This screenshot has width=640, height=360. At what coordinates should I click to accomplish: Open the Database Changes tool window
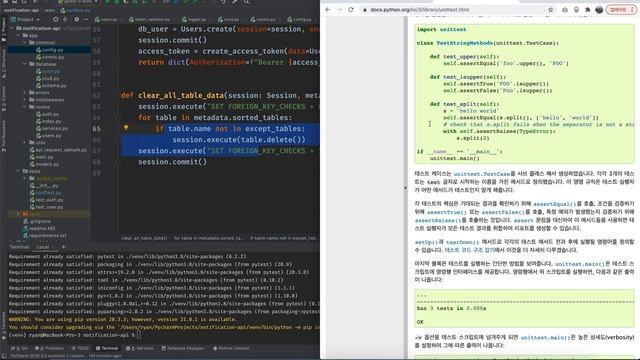(182, 348)
